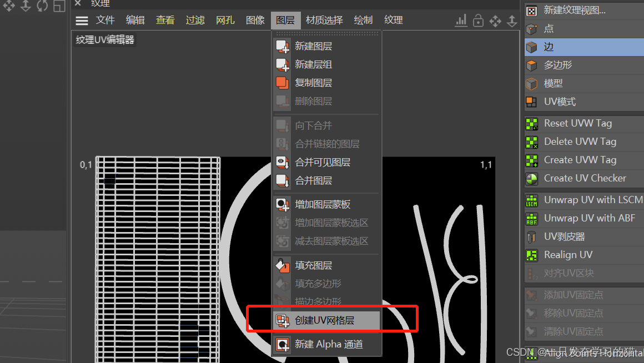Click the orange duplicate icon beside 复制图层
The height and width of the screenshot is (363, 644).
pos(283,83)
